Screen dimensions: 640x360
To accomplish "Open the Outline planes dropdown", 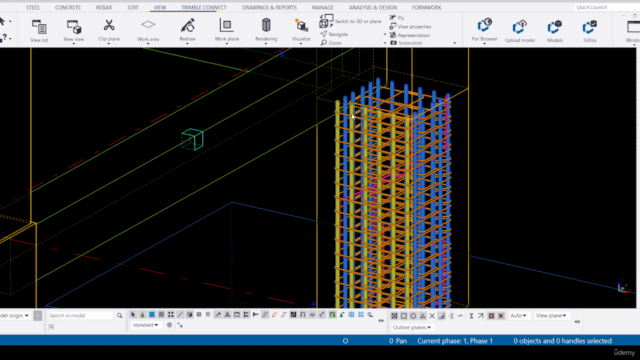I will [412, 327].
